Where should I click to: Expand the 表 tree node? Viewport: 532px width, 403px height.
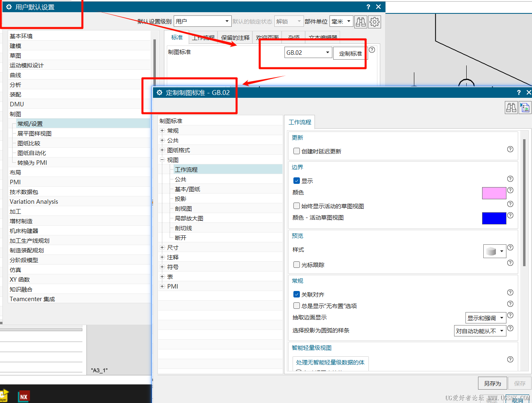click(x=162, y=277)
